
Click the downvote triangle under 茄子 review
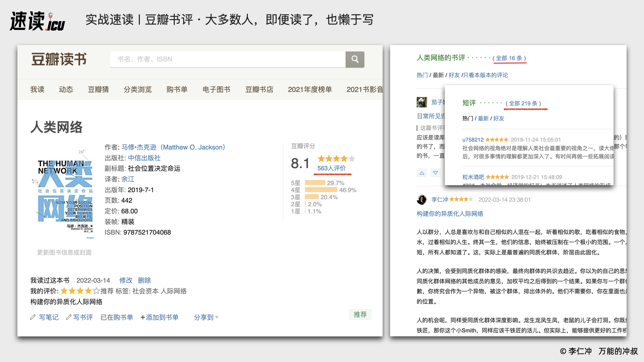[435, 173]
